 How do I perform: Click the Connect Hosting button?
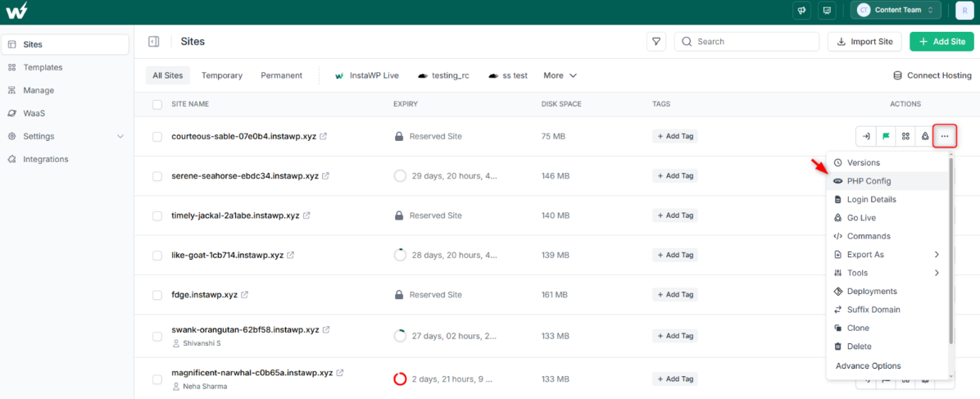click(x=932, y=75)
